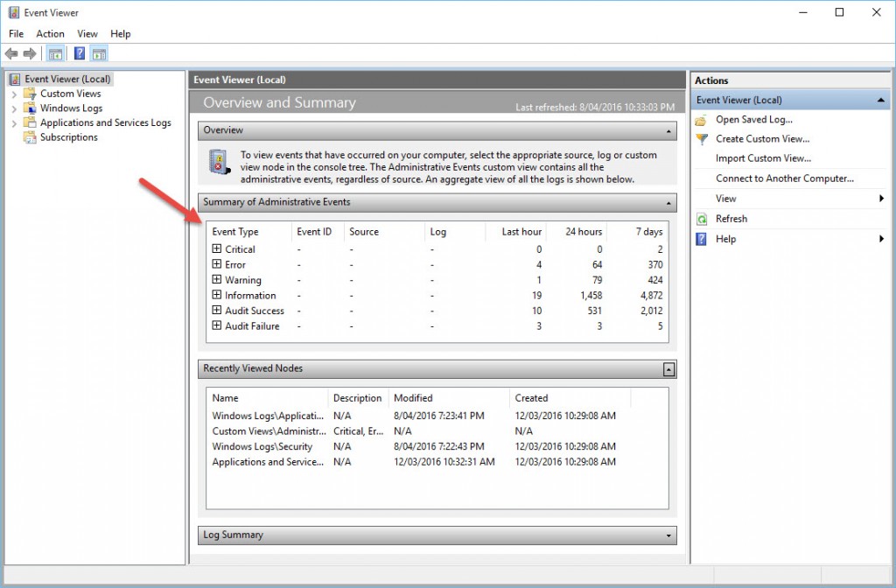Select Windows Logs\Security under Recently Viewed Nodes
This screenshot has height=588, width=896.
point(262,446)
